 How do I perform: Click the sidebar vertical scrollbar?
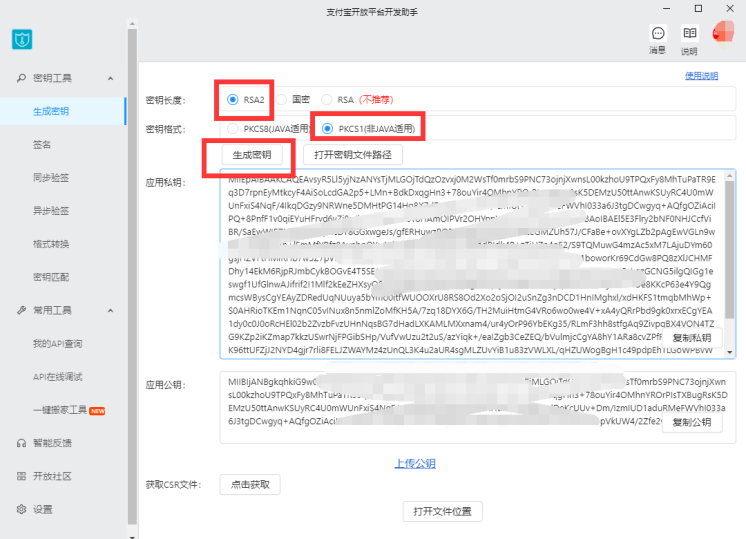pyautogui.click(x=132, y=276)
